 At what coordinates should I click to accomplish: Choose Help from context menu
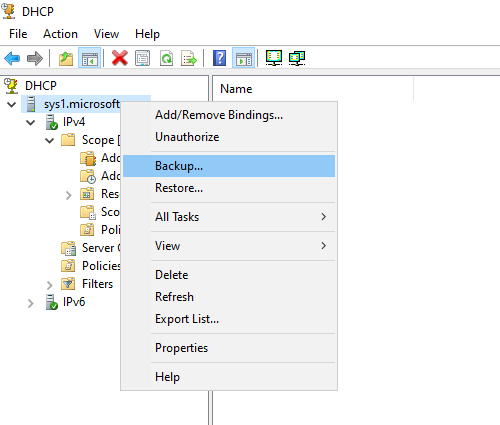pyautogui.click(x=229, y=377)
